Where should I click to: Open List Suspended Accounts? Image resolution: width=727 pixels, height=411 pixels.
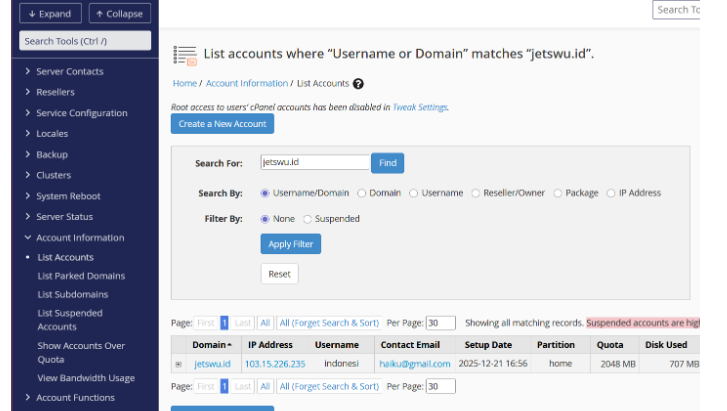click(x=70, y=320)
